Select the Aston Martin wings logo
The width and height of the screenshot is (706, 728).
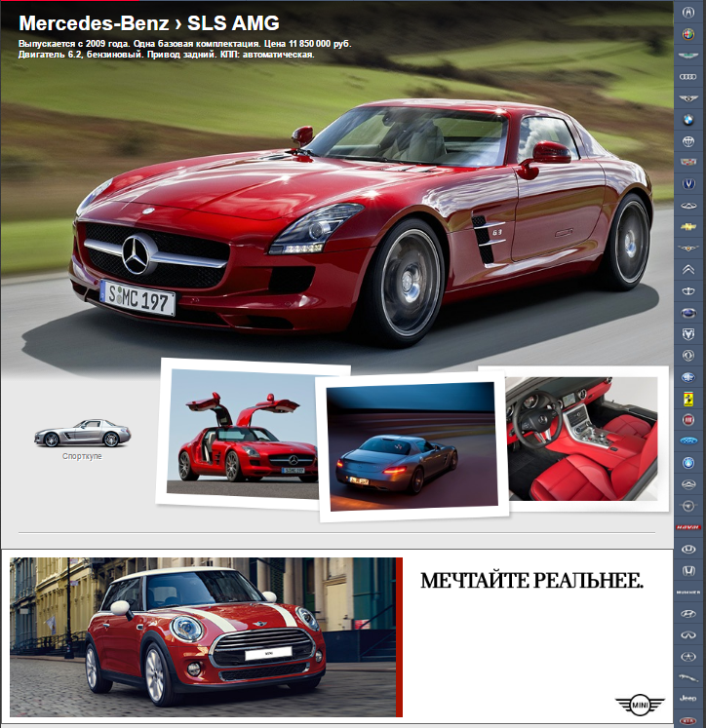point(687,56)
